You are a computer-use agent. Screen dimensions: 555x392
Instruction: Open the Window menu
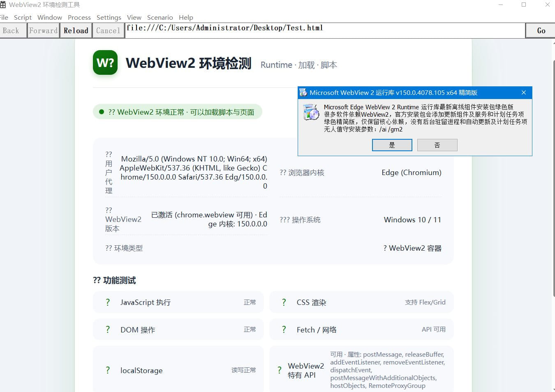tap(50, 17)
